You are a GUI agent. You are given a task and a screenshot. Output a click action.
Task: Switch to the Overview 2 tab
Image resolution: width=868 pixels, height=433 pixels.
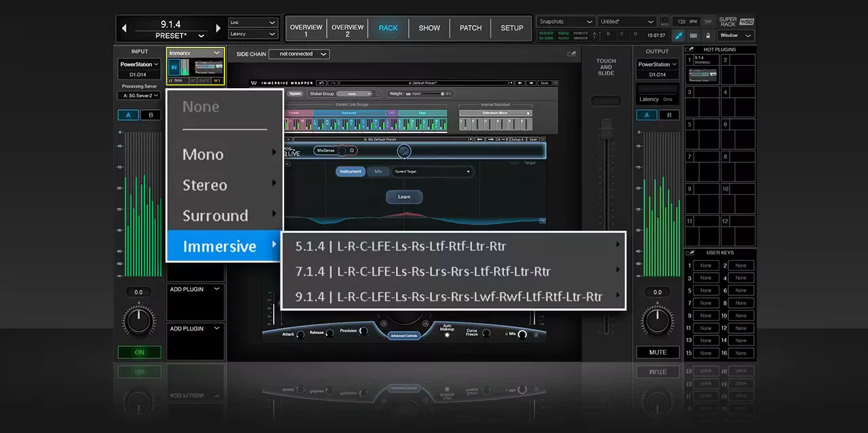click(x=347, y=29)
